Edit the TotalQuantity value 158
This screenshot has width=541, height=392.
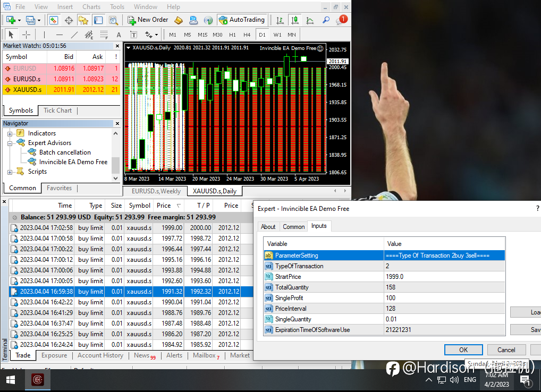pyautogui.click(x=444, y=287)
